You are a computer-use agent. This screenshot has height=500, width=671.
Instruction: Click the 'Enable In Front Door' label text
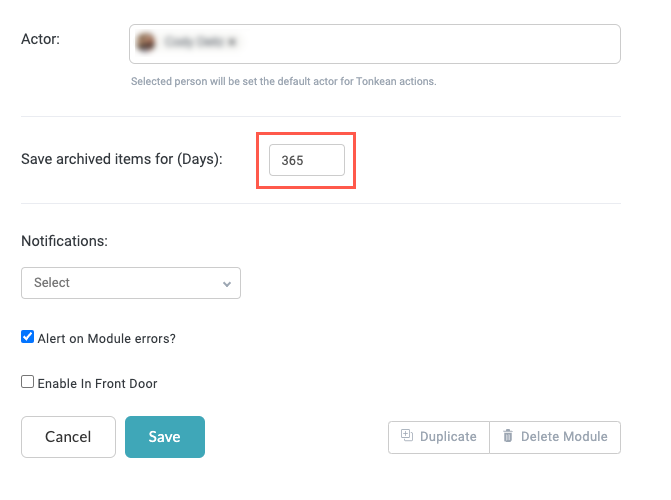pyautogui.click(x=97, y=383)
